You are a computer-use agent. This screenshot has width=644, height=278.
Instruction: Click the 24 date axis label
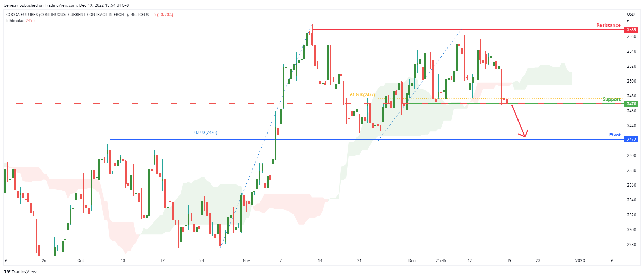(x=201, y=261)
